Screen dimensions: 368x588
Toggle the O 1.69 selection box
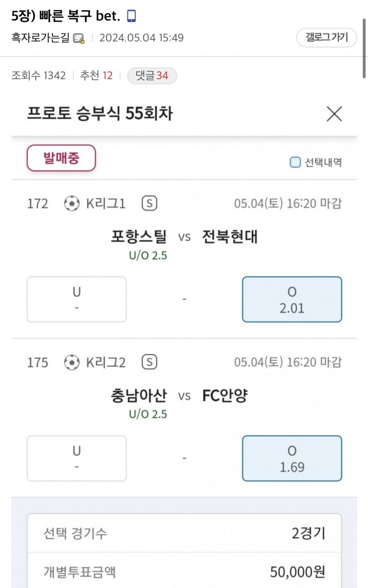292,458
